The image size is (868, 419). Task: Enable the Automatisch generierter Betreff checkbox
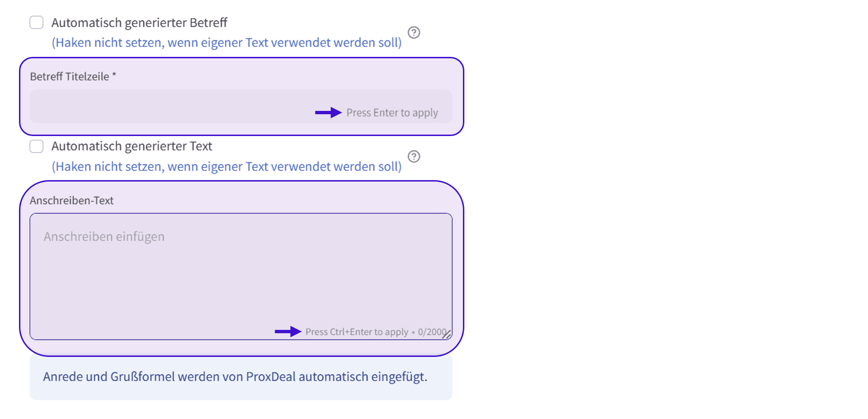click(37, 22)
